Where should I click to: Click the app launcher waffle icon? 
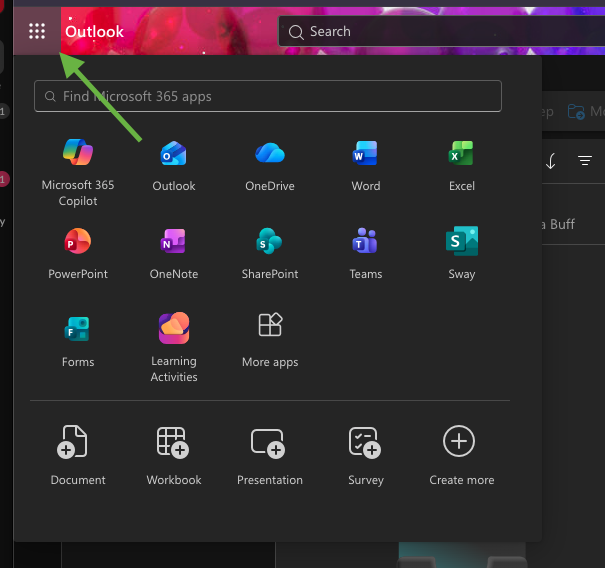(37, 31)
